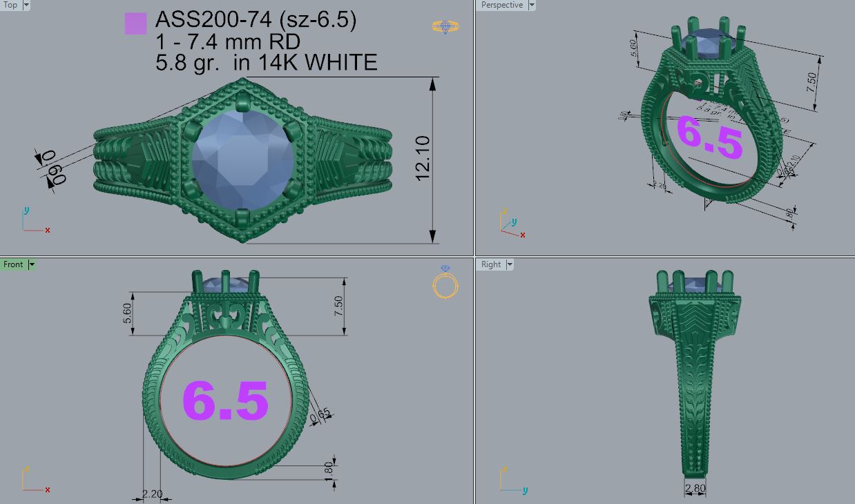
Task: Open the Front viewport dropdown arrow
Action: pos(32,264)
